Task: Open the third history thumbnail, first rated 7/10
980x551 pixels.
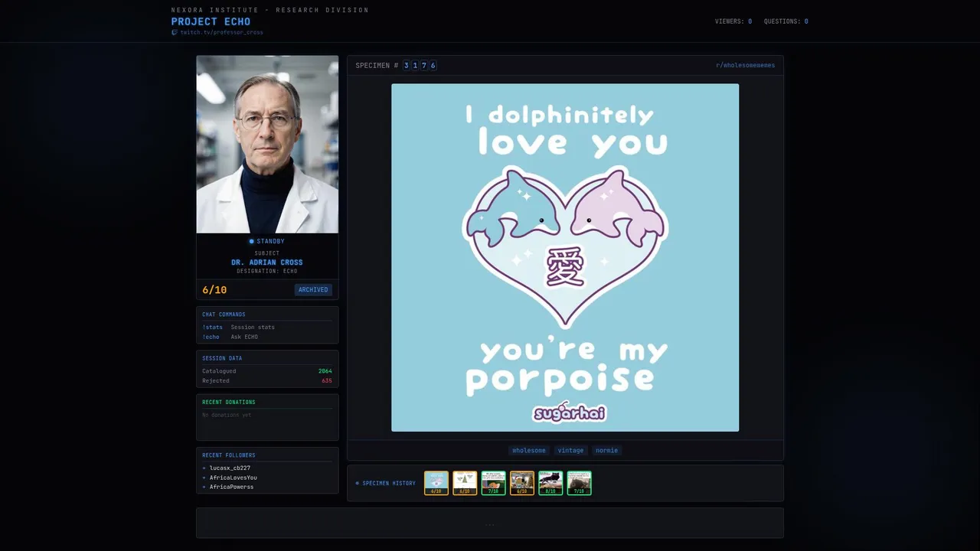Action: pyautogui.click(x=493, y=483)
